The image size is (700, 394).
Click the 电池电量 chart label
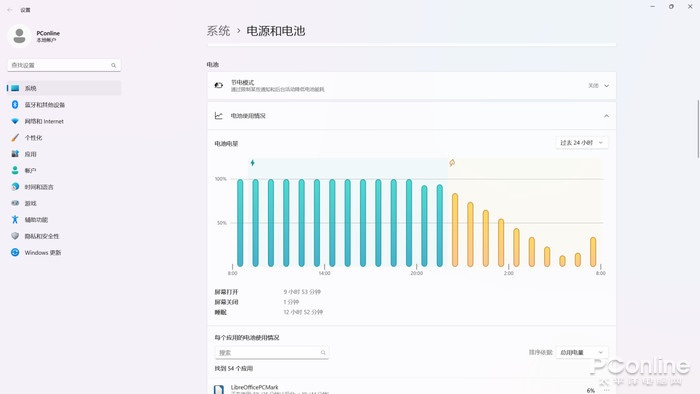[226, 144]
